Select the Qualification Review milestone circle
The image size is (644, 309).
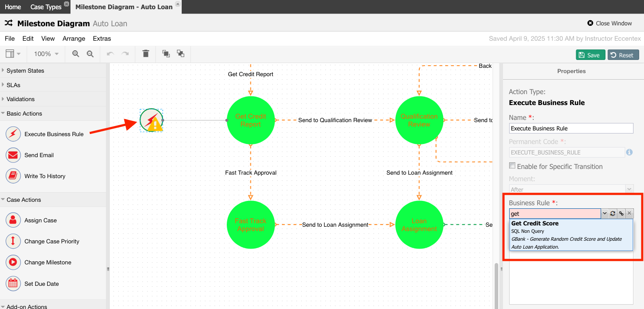(419, 120)
